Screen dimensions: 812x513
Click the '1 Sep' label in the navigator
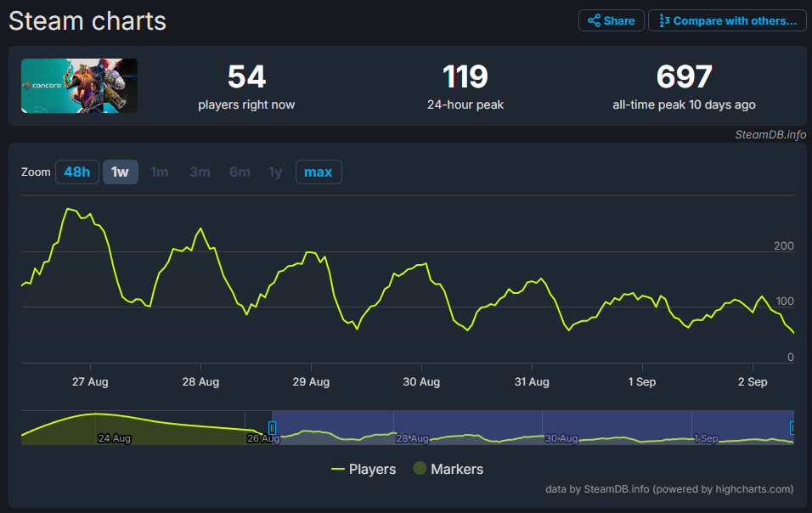[x=707, y=438]
